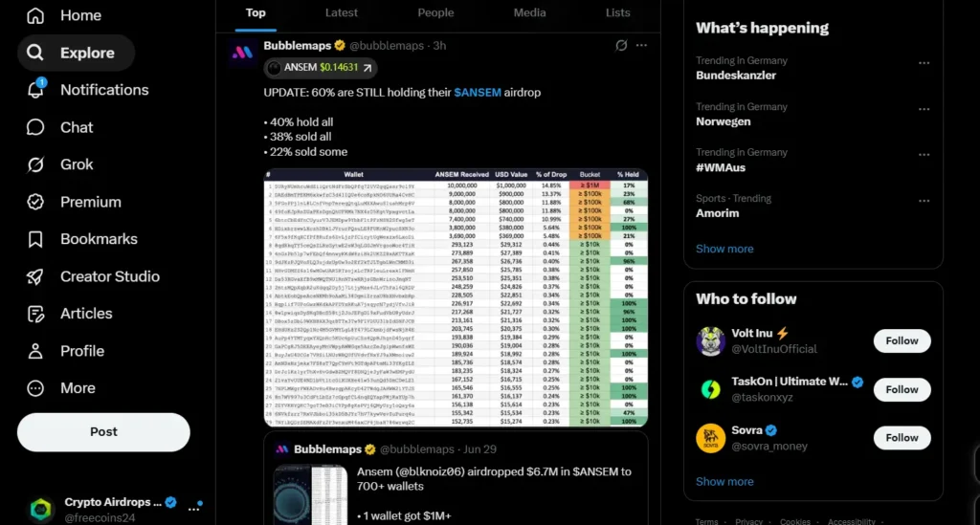Open the three-dot menu on Bubblemaps post

641,45
